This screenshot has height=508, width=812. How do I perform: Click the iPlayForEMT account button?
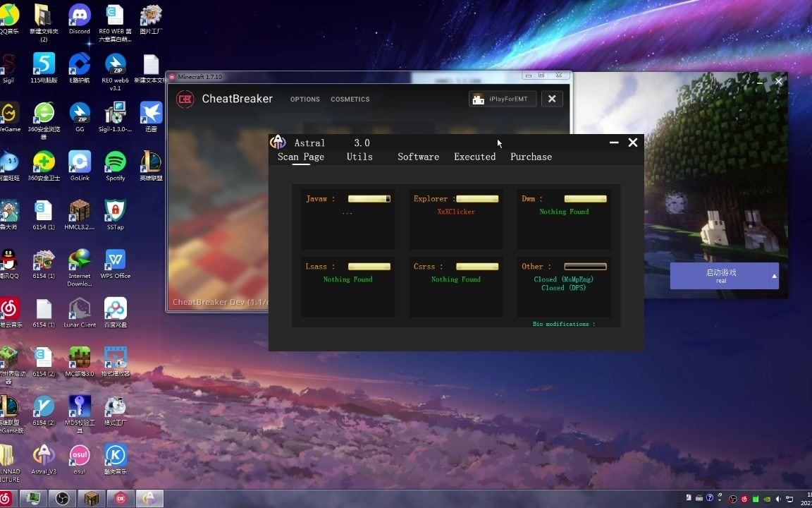click(503, 99)
